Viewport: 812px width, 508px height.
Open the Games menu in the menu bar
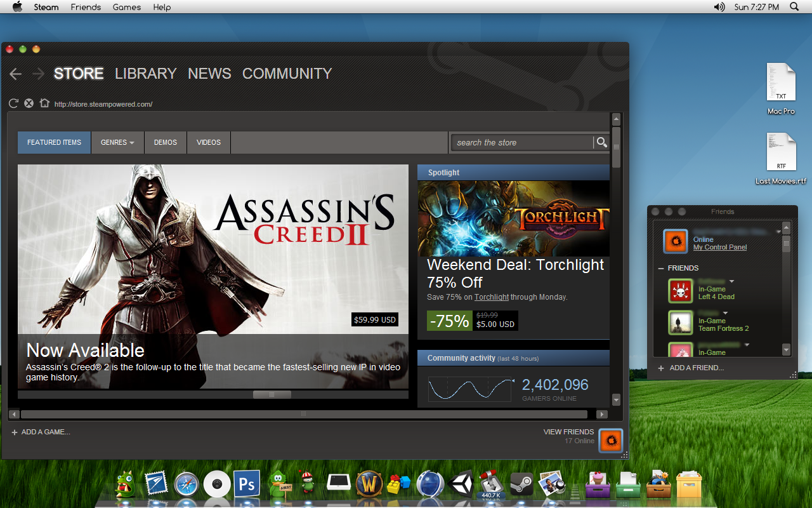tap(127, 7)
